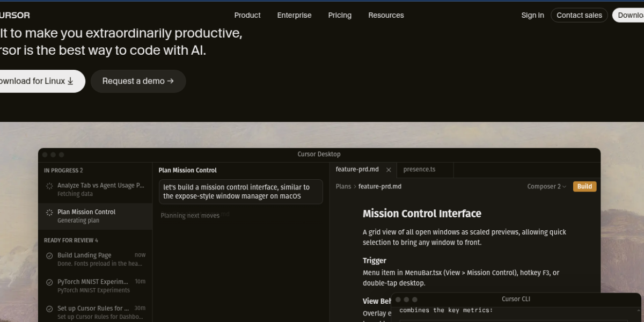
Task: Click the Mission Control Interface heading
Action: pyautogui.click(x=422, y=214)
